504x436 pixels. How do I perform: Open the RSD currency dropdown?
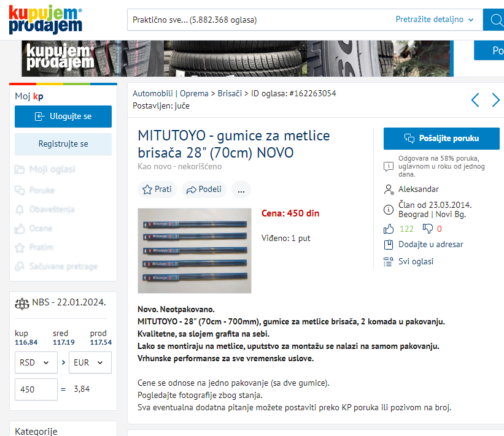(x=36, y=362)
